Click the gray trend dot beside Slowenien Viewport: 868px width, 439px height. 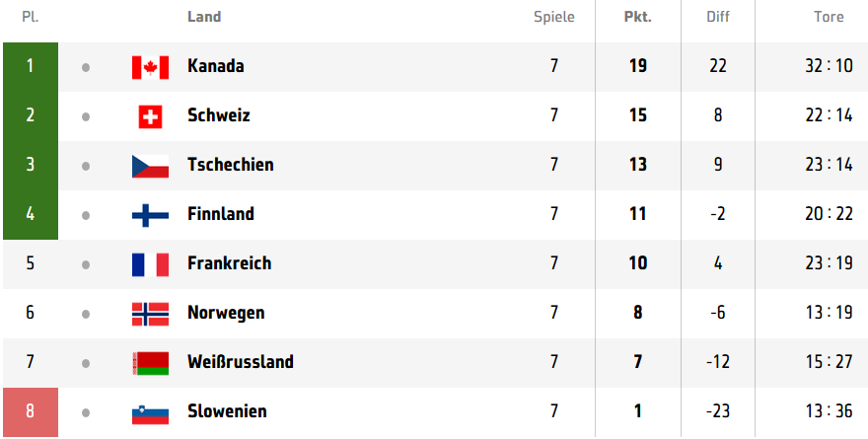(85, 412)
